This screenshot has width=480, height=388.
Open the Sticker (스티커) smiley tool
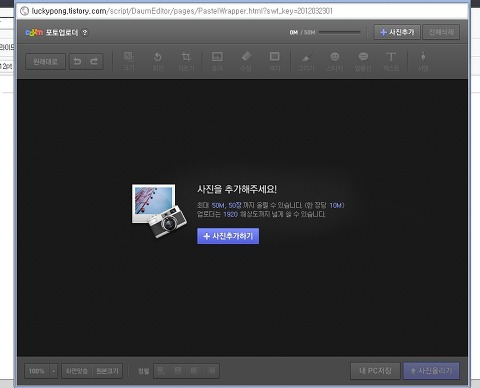point(335,61)
